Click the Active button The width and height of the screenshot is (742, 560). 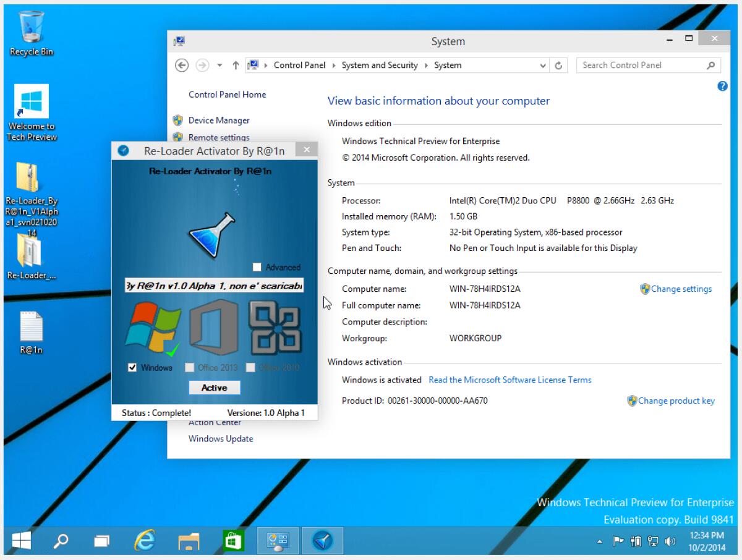[x=214, y=388]
